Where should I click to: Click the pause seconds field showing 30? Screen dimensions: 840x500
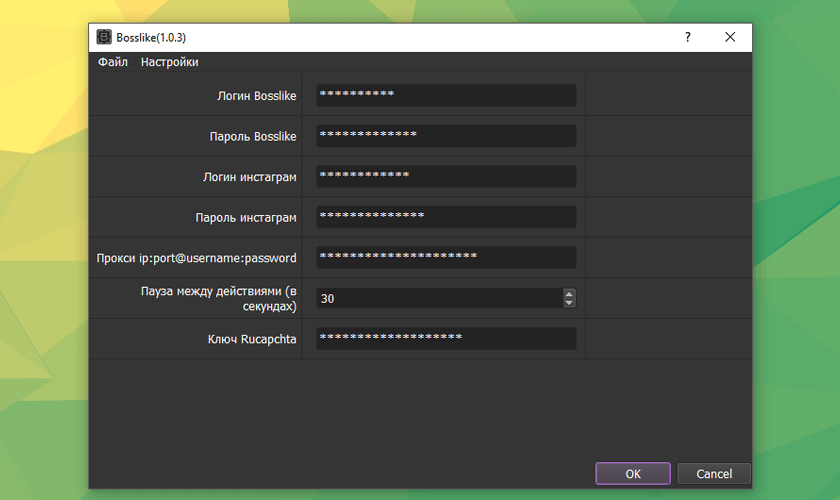coord(439,298)
